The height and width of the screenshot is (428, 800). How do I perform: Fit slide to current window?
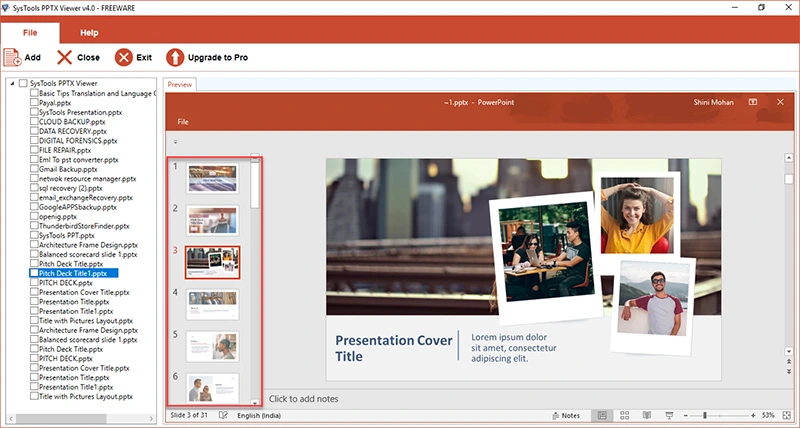pyautogui.click(x=787, y=415)
